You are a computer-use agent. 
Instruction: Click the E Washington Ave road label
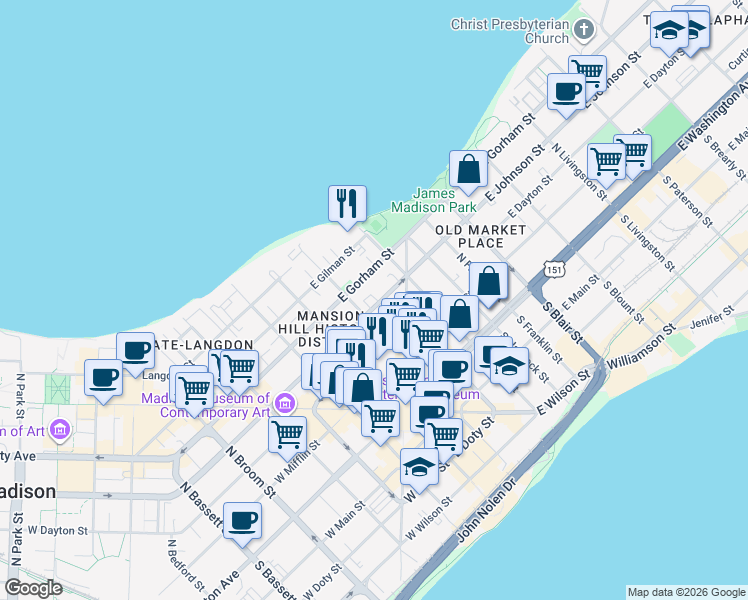(x=714, y=114)
